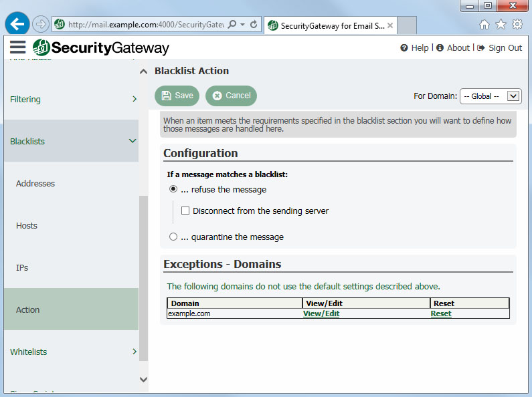The width and height of the screenshot is (532, 397).
Task: Expand the Whitelists menu section
Action: (x=71, y=352)
